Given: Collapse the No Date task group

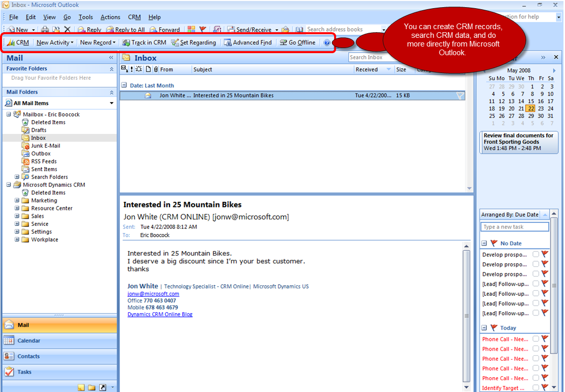Looking at the screenshot, I should click(484, 243).
